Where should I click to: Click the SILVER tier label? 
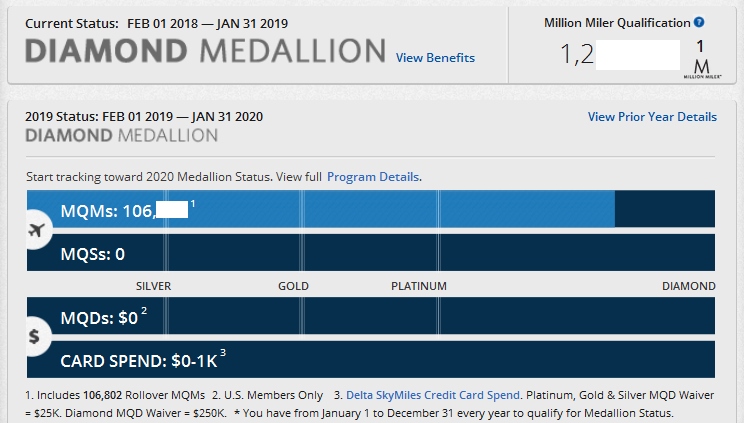[x=153, y=286]
